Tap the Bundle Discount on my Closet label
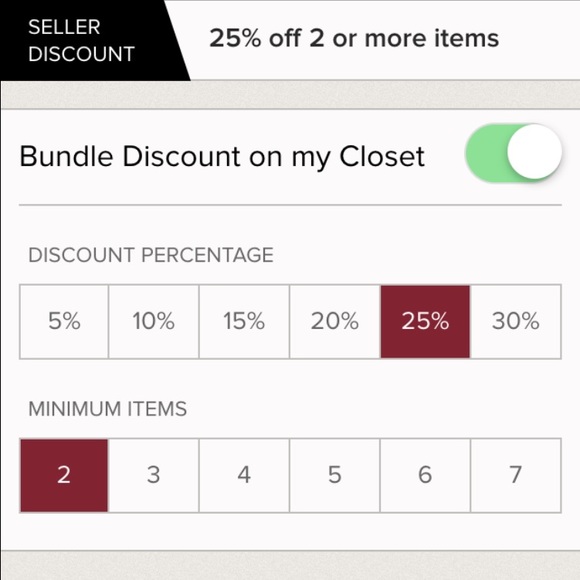Viewport: 580px width, 580px height. [x=222, y=156]
